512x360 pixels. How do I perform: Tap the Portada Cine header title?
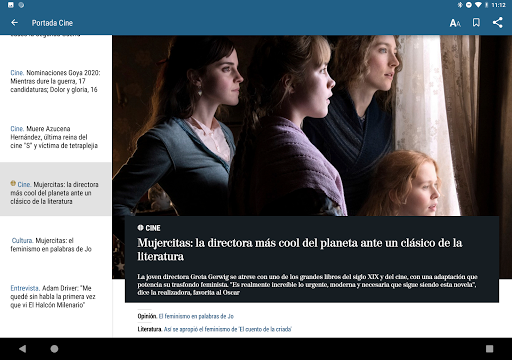tap(52, 23)
